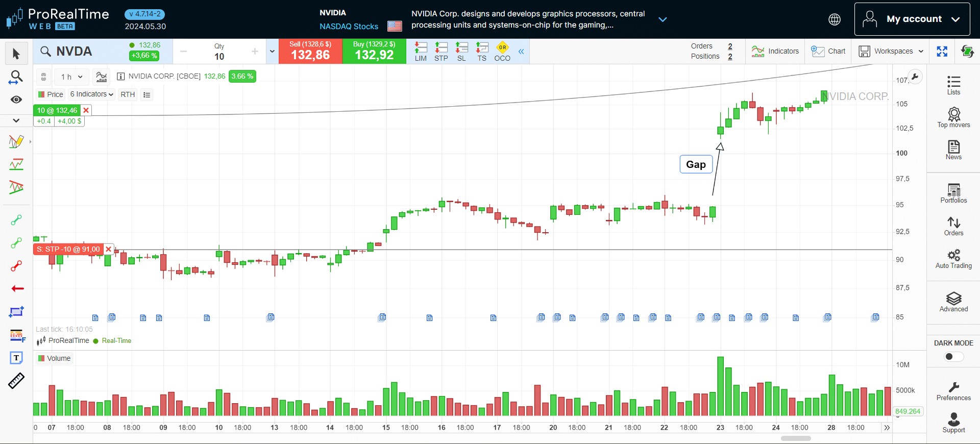Open the Top movers panel
The width and height of the screenshot is (980, 444).
(953, 117)
